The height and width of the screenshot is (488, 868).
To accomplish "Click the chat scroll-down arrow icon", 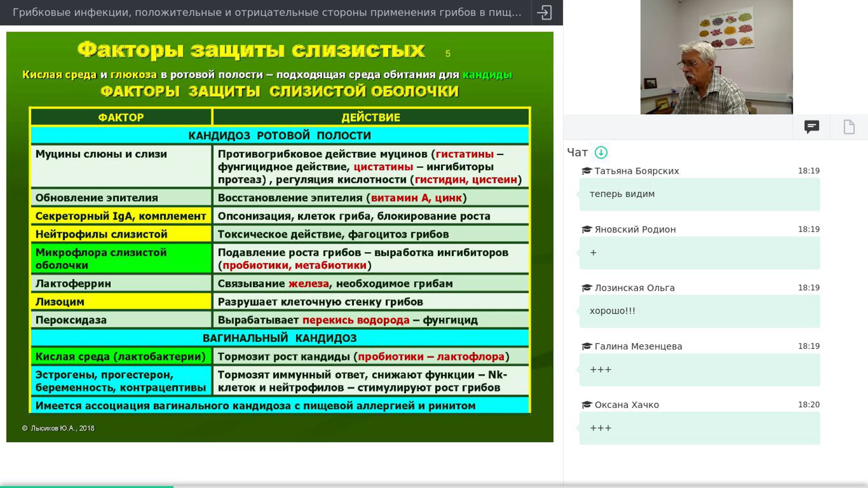I will point(601,152).
